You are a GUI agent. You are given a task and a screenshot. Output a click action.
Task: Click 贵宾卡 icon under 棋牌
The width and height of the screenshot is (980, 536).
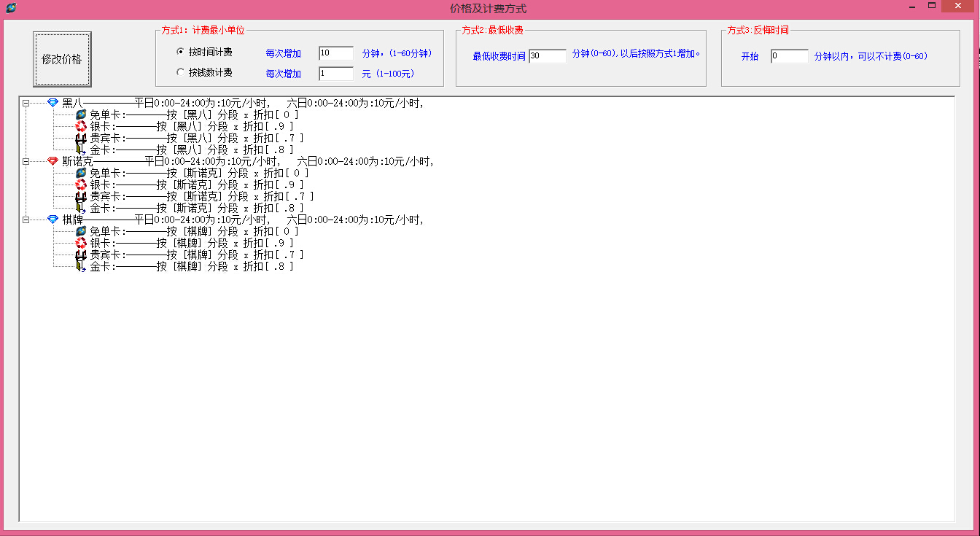click(81, 255)
